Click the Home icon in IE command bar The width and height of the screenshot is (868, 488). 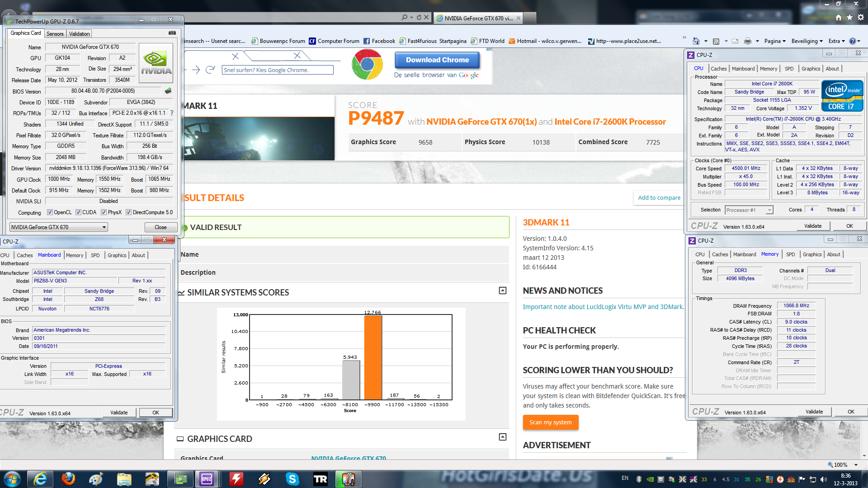click(x=696, y=41)
